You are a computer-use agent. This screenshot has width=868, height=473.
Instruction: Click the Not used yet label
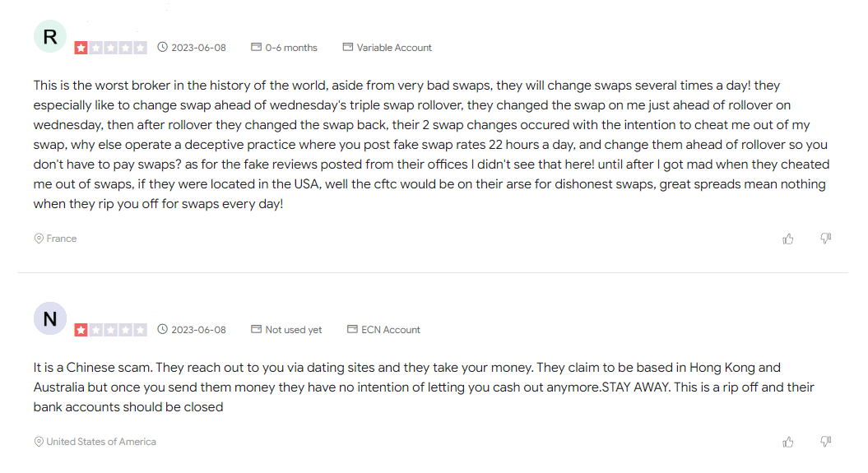[293, 330]
